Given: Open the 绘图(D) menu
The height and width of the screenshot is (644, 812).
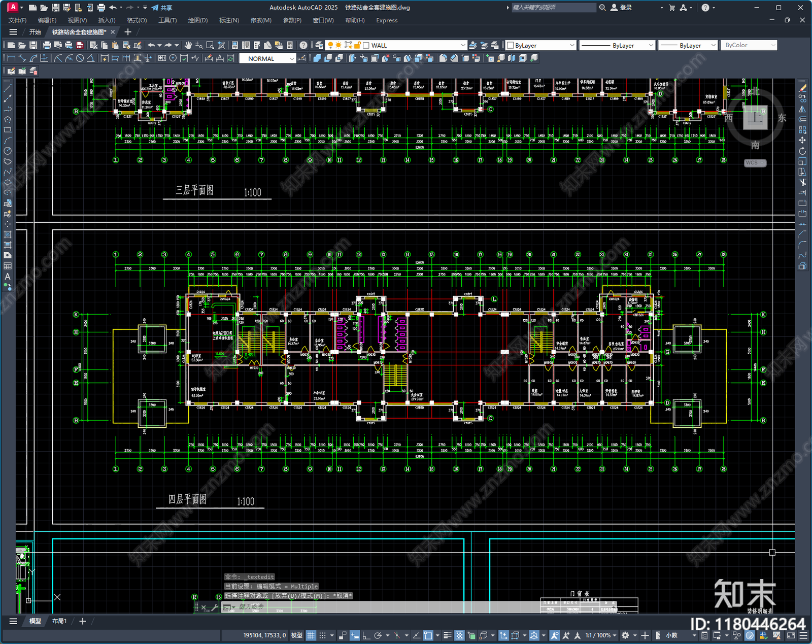Looking at the screenshot, I should pos(198,20).
